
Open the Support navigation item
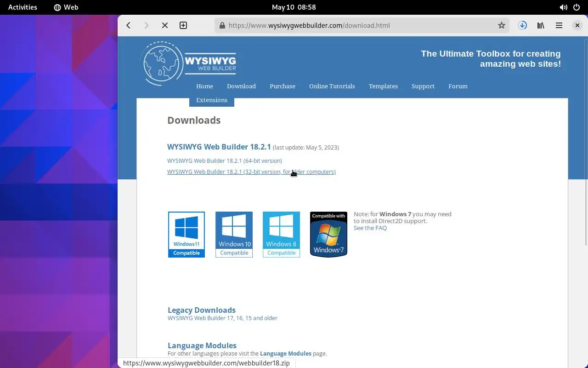[x=423, y=86]
